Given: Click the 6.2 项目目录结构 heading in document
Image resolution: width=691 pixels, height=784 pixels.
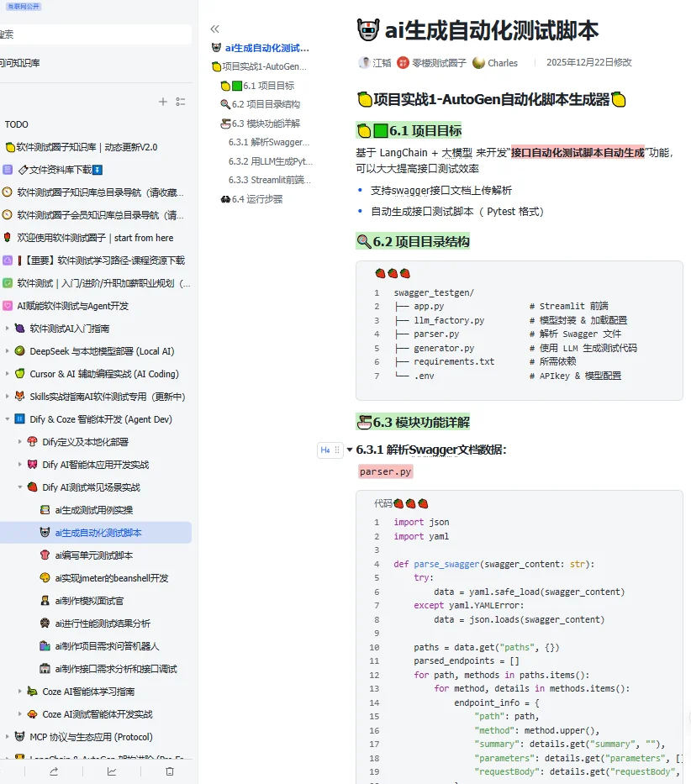Looking at the screenshot, I should pos(413,241).
